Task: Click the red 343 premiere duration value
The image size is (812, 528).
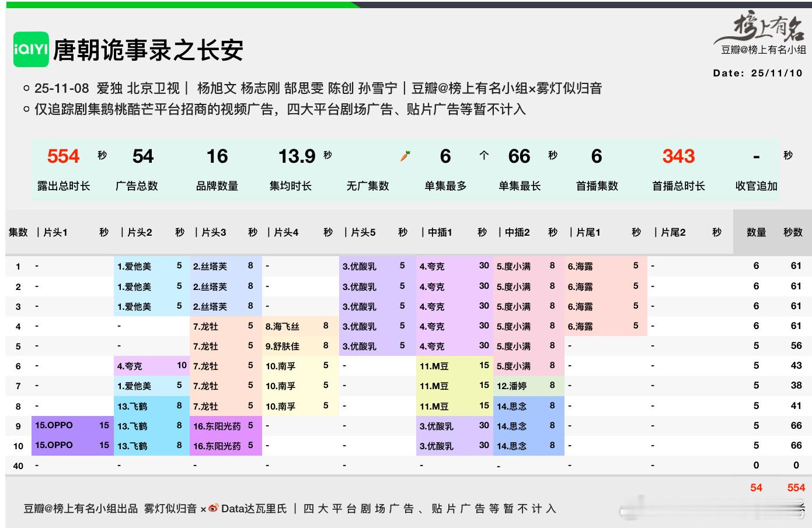Action: 678,156
